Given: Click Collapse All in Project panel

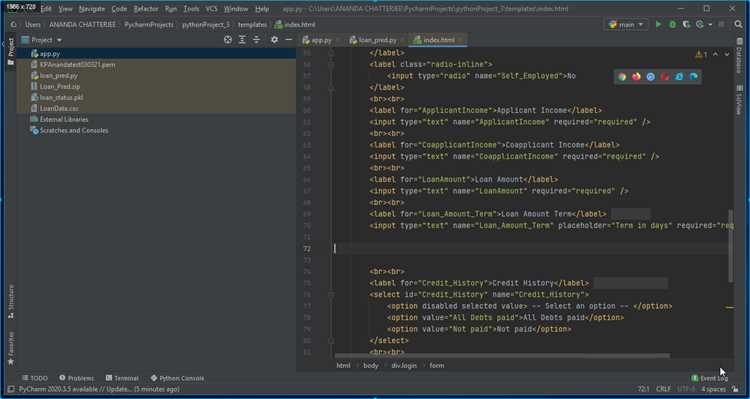Looking at the screenshot, I should (x=256, y=40).
